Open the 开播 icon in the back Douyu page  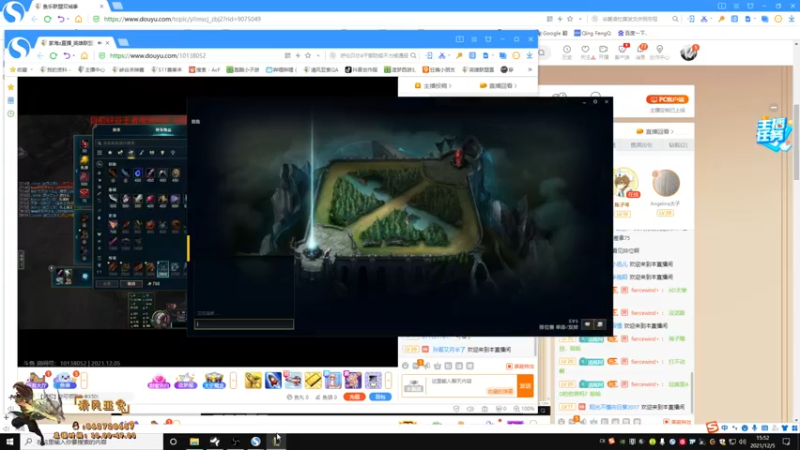pyautogui.click(x=604, y=52)
